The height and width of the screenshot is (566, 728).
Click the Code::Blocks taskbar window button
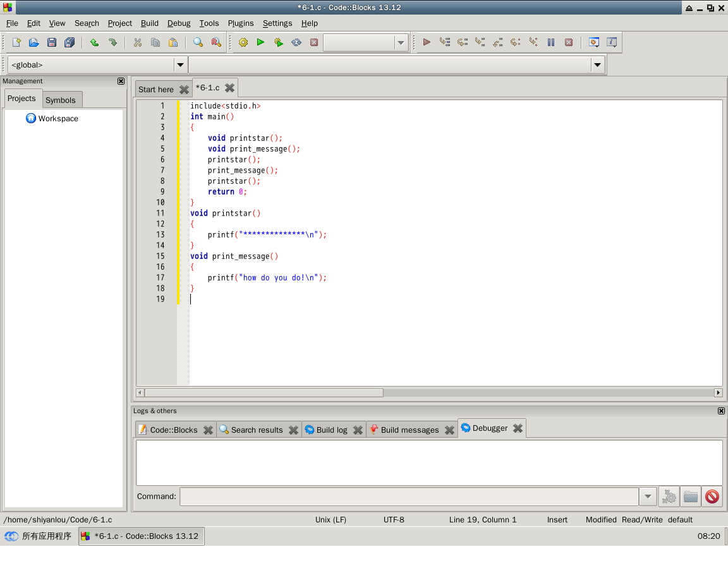click(142, 536)
